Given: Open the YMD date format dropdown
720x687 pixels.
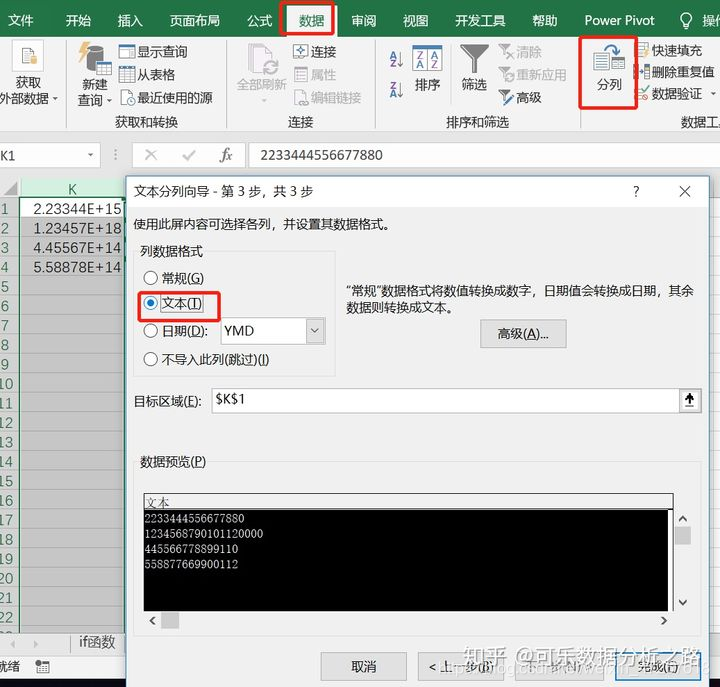Looking at the screenshot, I should [x=315, y=331].
